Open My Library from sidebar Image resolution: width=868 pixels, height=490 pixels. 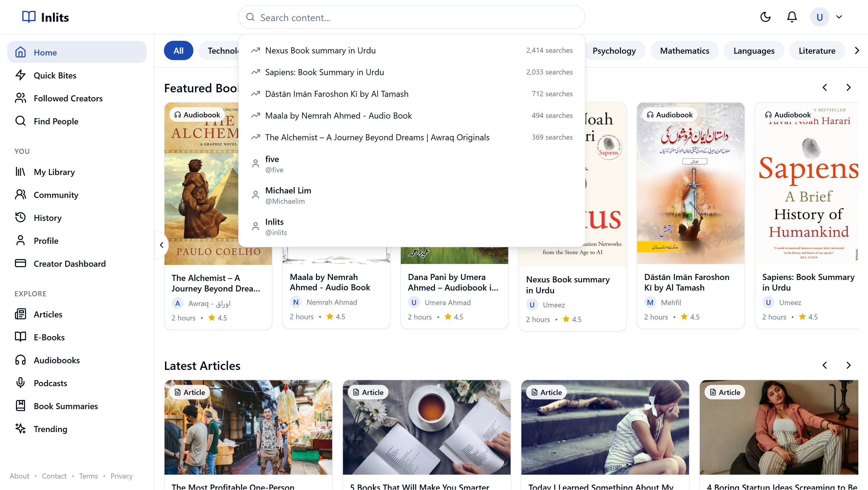[x=54, y=172]
